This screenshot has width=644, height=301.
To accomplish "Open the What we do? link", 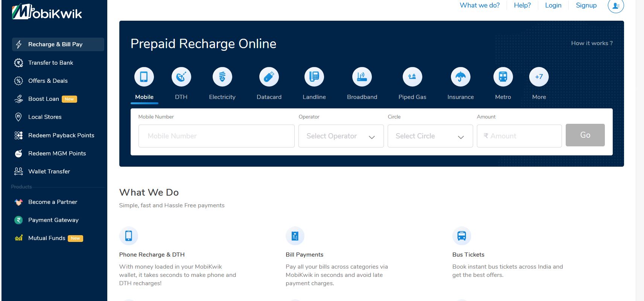I will pyautogui.click(x=480, y=5).
